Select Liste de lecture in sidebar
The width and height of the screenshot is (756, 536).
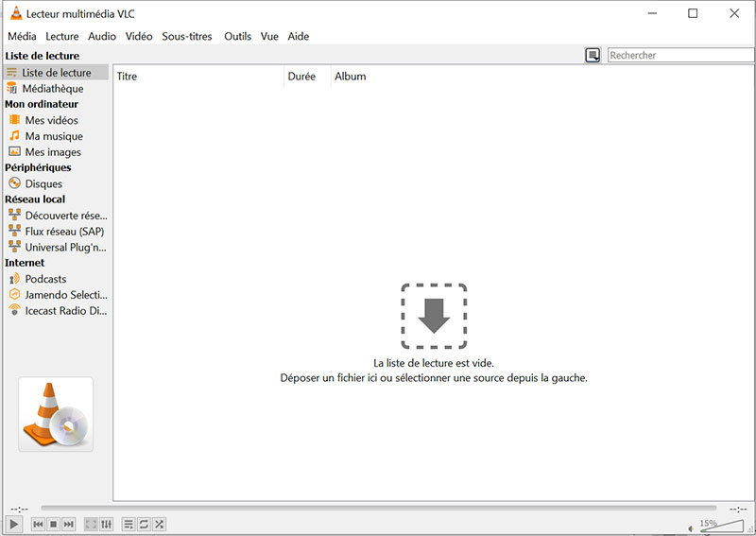pyautogui.click(x=57, y=73)
